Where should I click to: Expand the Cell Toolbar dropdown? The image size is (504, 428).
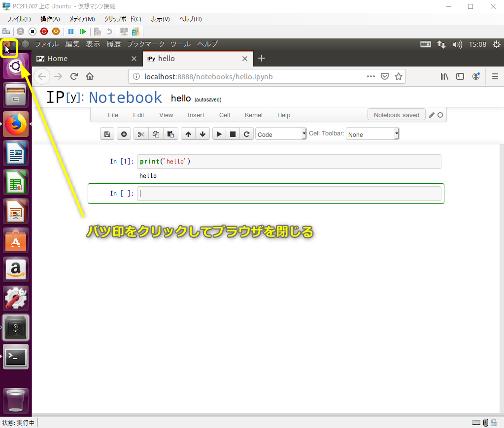pos(372,134)
